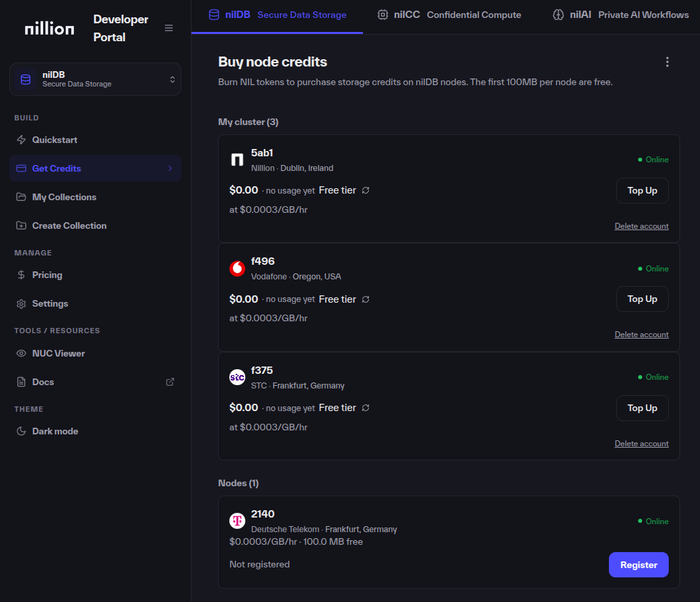Open My Collections in sidebar

click(64, 197)
